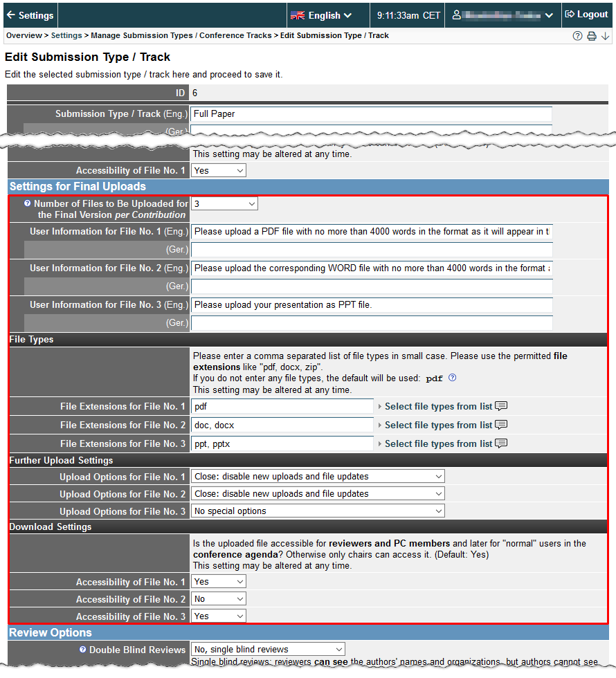Click German field under User Information File No. 2
The width and height of the screenshot is (616, 678).
372,286
